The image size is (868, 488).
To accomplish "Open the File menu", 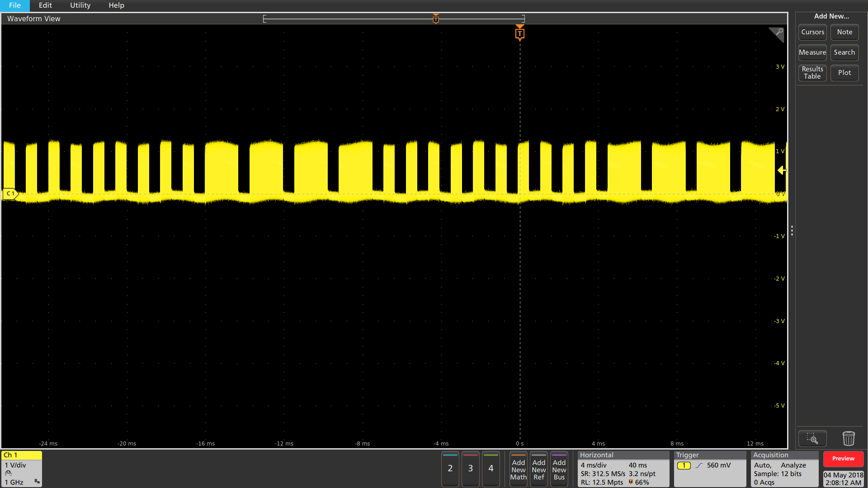I will [x=15, y=5].
